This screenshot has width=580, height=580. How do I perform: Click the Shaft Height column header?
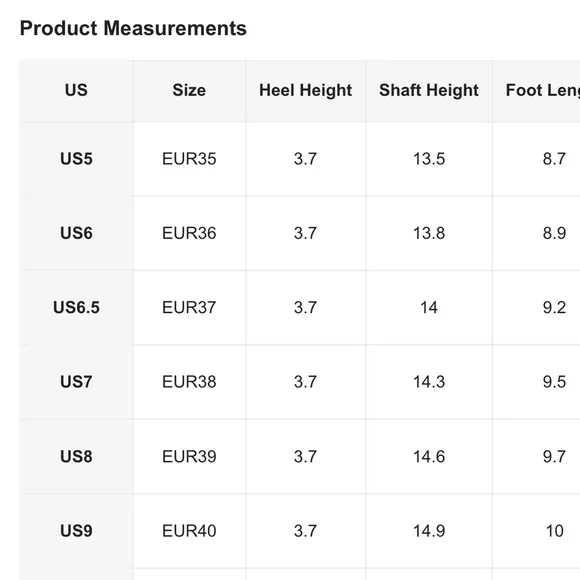pyautogui.click(x=429, y=90)
